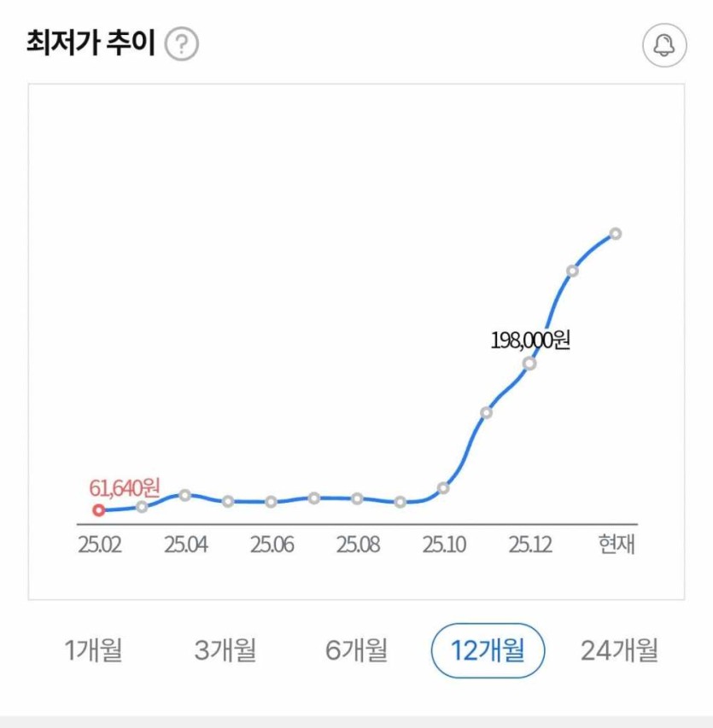This screenshot has height=728, width=713.
Task: Click the red 61,640원 lowest data point
Action: point(98,510)
